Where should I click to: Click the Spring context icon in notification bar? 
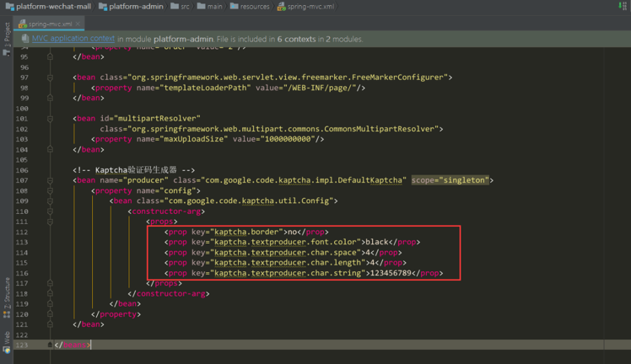click(25, 39)
